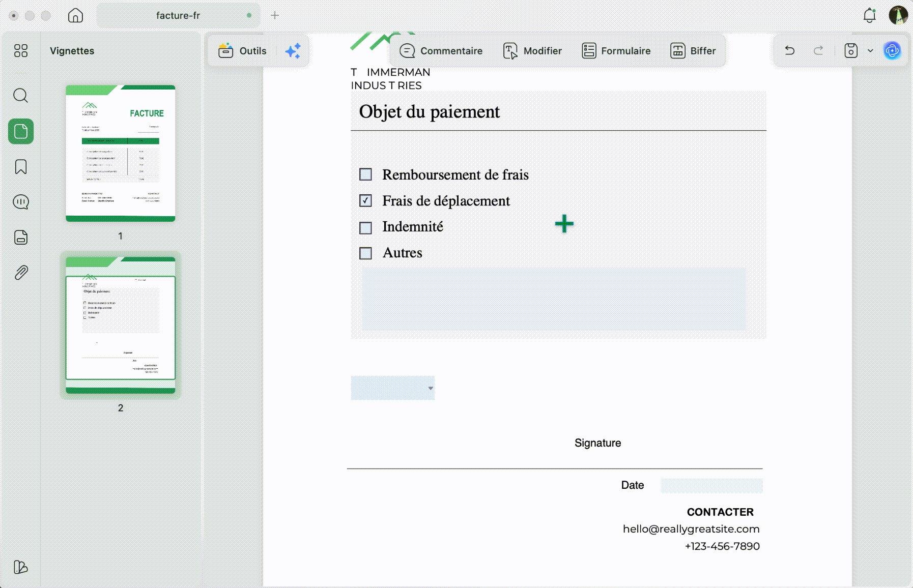Select page 1 thumbnail
This screenshot has width=913, height=588.
click(x=121, y=153)
